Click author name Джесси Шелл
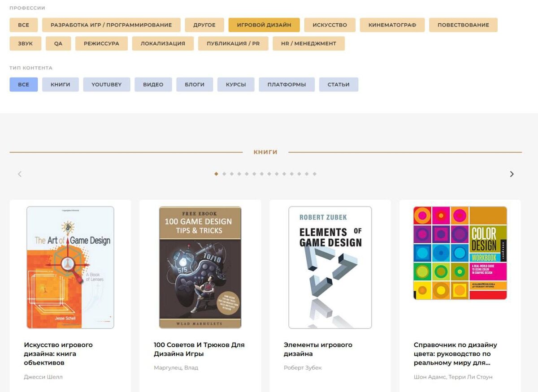 pyautogui.click(x=43, y=377)
